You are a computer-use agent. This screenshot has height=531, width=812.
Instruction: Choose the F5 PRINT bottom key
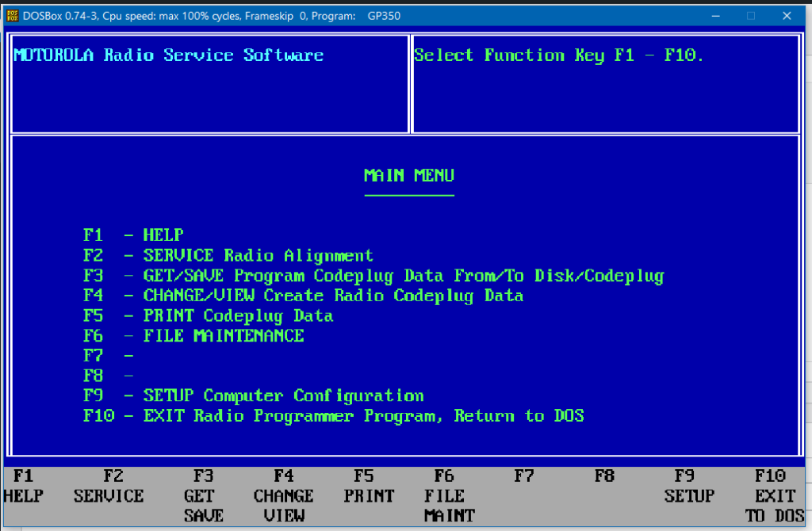pos(369,486)
